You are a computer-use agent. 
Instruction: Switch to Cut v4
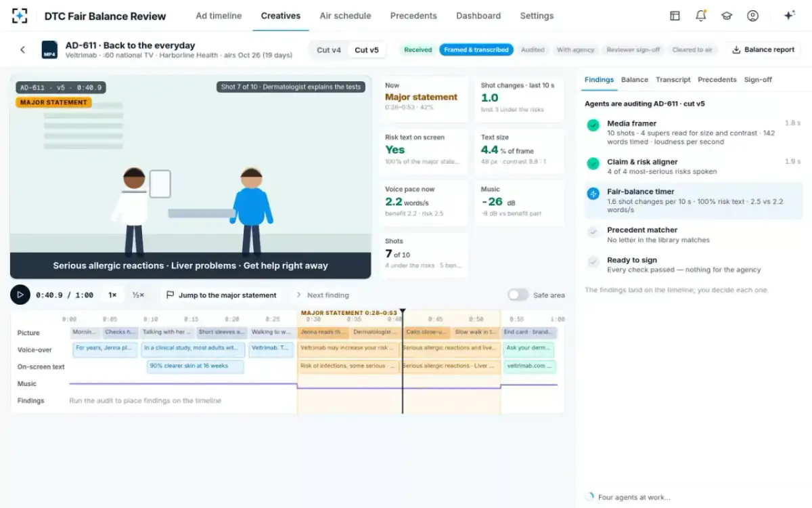(329, 49)
